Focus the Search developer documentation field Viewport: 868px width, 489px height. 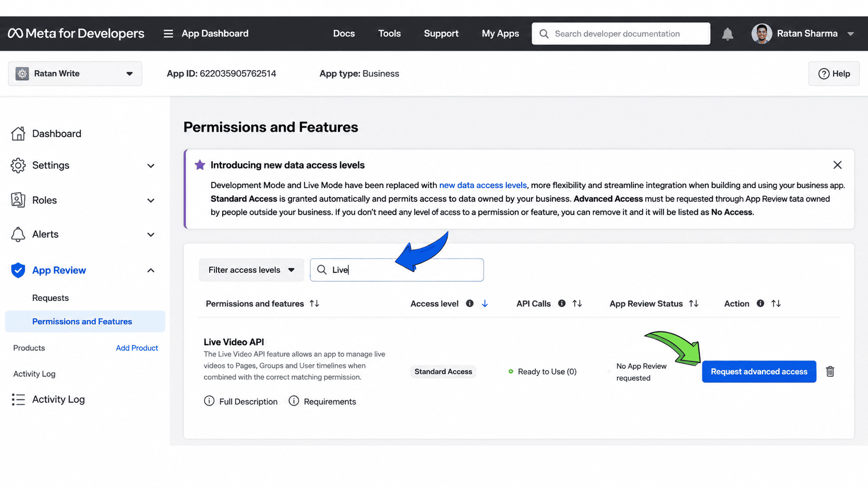point(621,34)
